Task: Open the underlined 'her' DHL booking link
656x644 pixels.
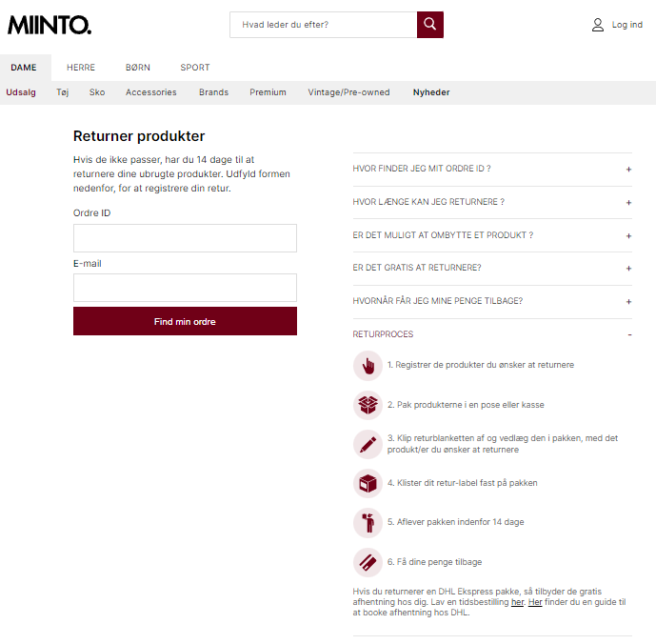Action: pos(517,602)
